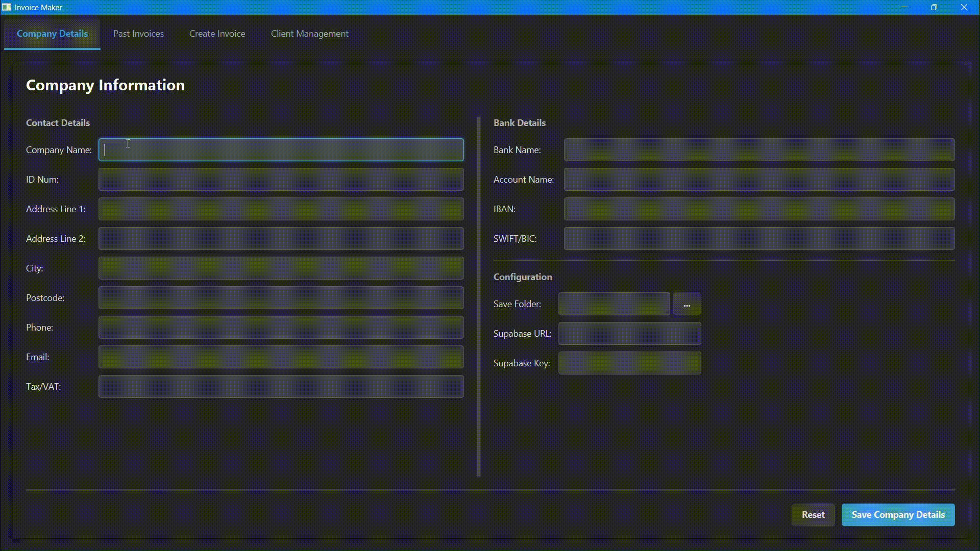Click the Supabase Key entry box

point(630,363)
